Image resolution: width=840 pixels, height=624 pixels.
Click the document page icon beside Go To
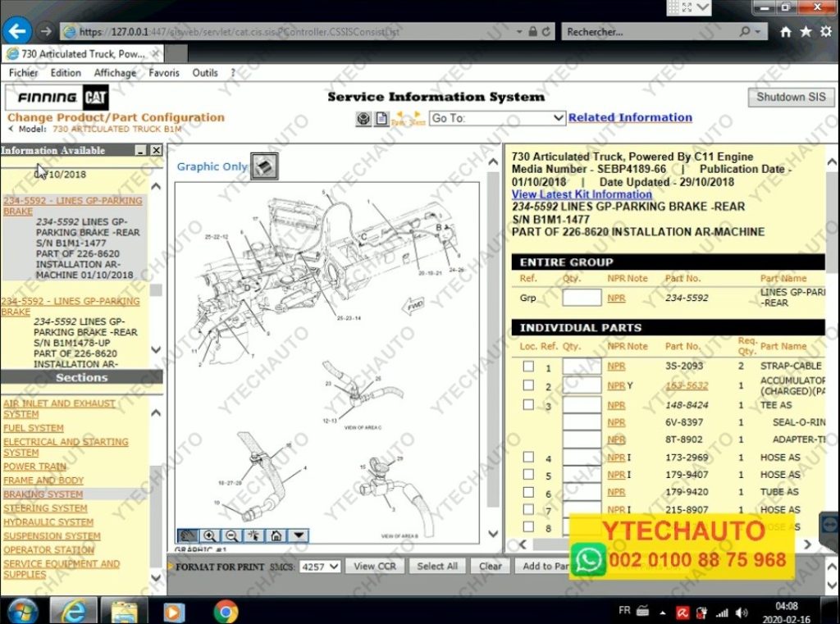click(x=381, y=118)
